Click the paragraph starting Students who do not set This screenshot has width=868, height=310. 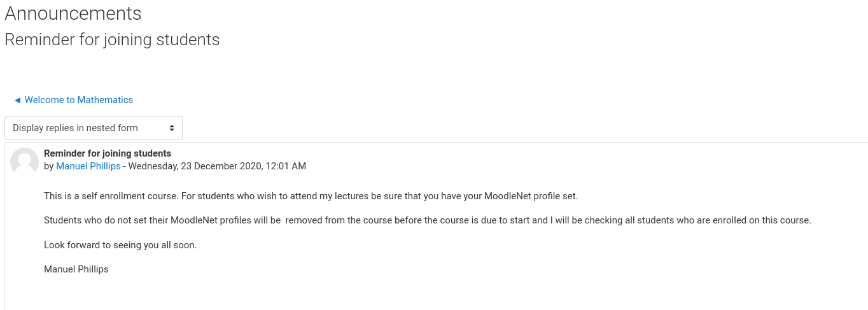click(428, 220)
